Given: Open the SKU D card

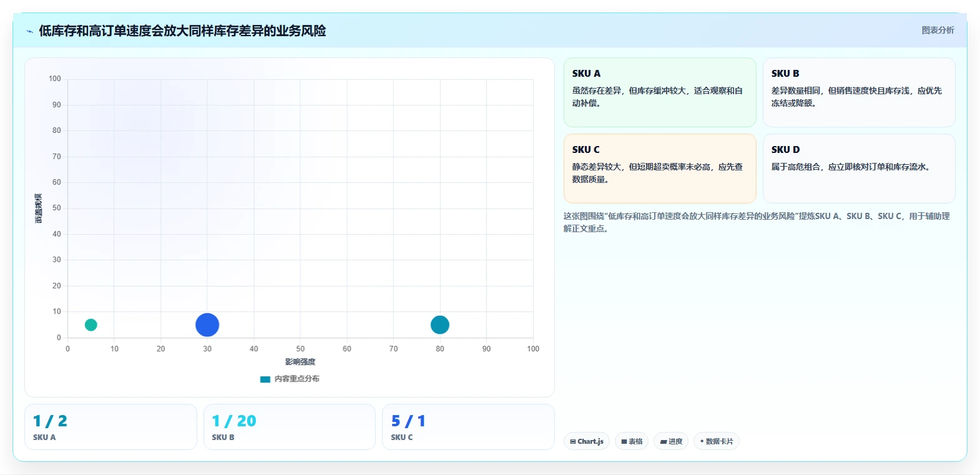Looking at the screenshot, I should pos(859,169).
